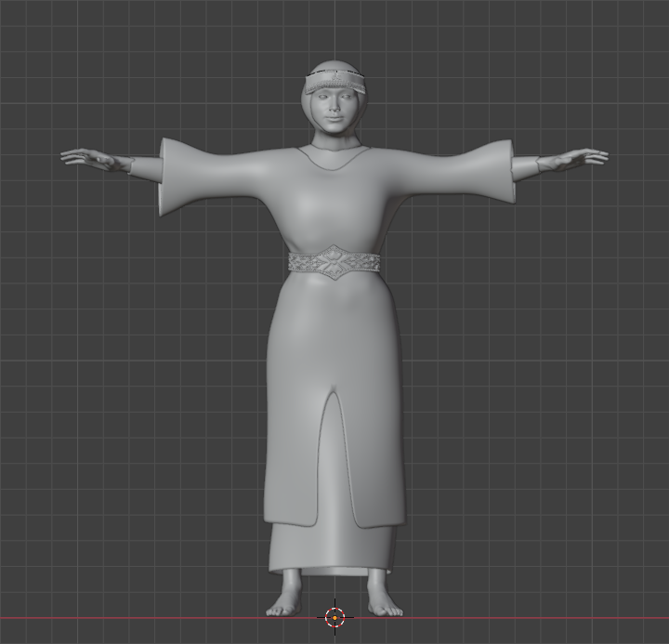Click the 3D cursor at the world origin
This screenshot has width=669, height=644.
point(334,617)
